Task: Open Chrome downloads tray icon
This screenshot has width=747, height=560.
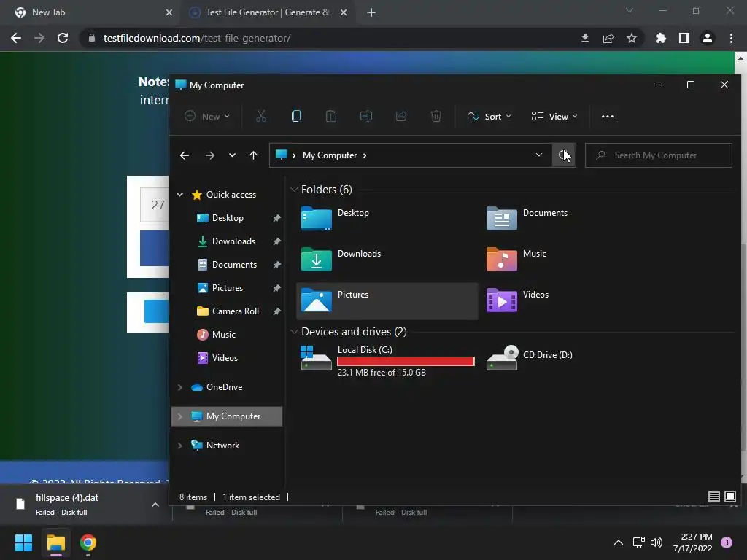Action: tap(584, 38)
